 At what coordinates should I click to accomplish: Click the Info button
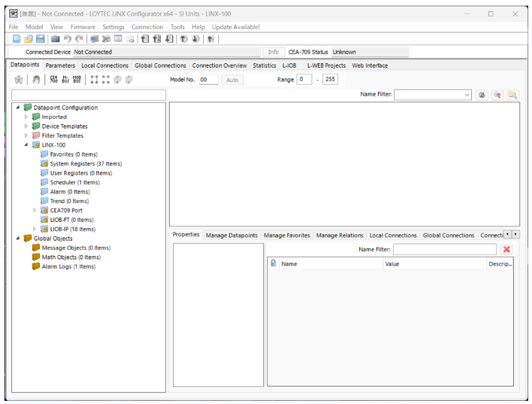pyautogui.click(x=273, y=52)
